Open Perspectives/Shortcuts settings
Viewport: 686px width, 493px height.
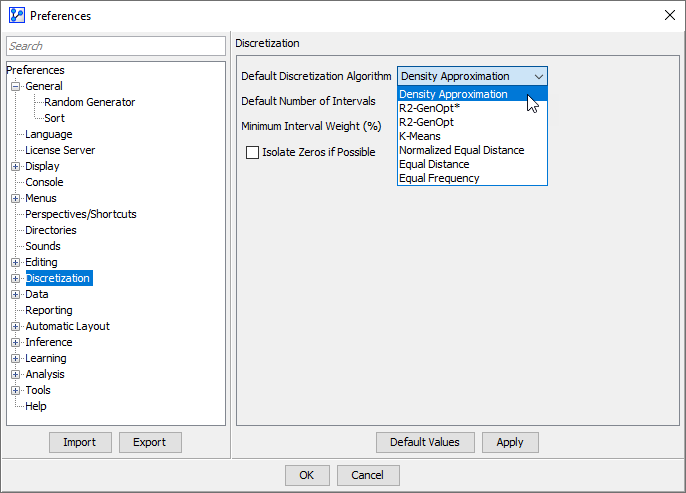(80, 214)
